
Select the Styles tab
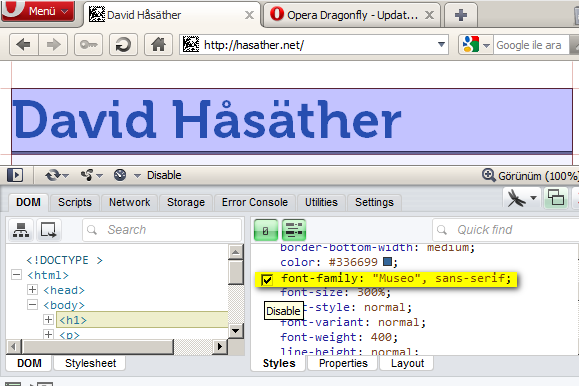(279, 363)
